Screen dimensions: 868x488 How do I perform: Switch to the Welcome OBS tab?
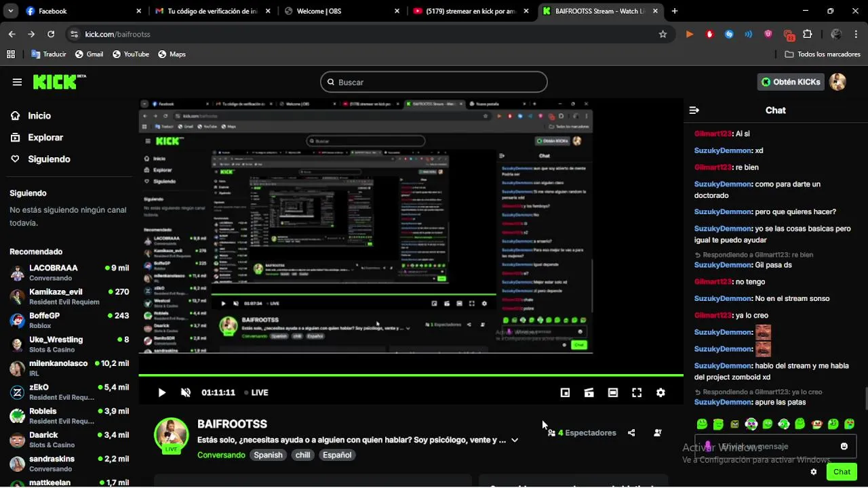[342, 11]
